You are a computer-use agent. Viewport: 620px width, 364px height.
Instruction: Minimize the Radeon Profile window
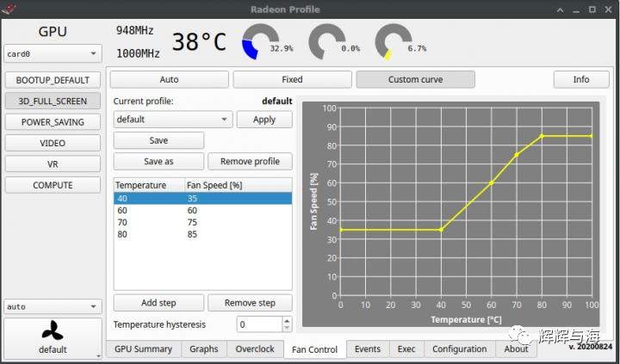(x=576, y=9)
